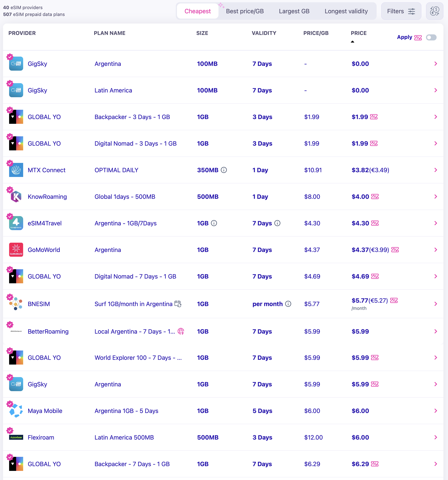This screenshot has height=480, width=448.
Task: Sort by the PRICE column header
Action: pos(358,33)
